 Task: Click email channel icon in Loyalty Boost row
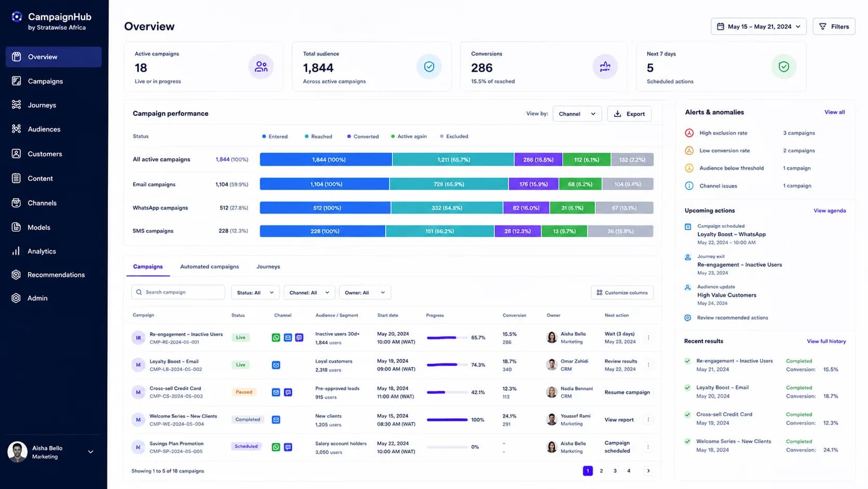pyautogui.click(x=276, y=365)
